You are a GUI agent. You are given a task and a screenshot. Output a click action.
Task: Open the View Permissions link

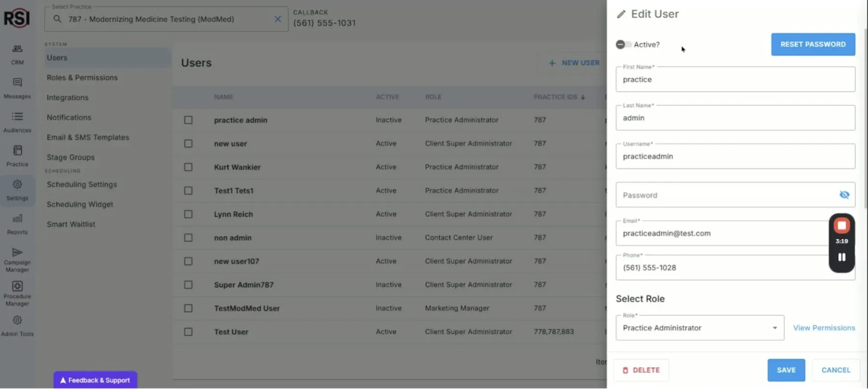pos(824,328)
